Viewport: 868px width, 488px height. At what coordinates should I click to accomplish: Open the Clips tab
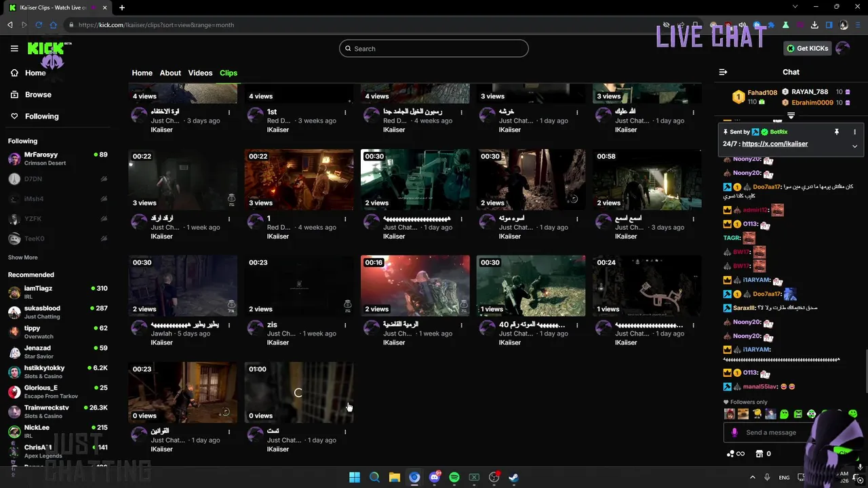click(x=229, y=73)
